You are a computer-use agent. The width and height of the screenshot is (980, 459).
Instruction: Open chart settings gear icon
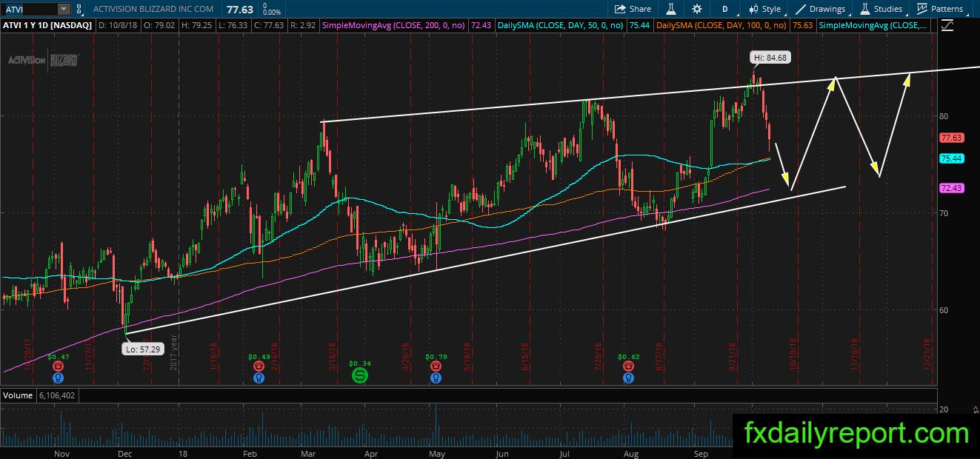(x=697, y=9)
